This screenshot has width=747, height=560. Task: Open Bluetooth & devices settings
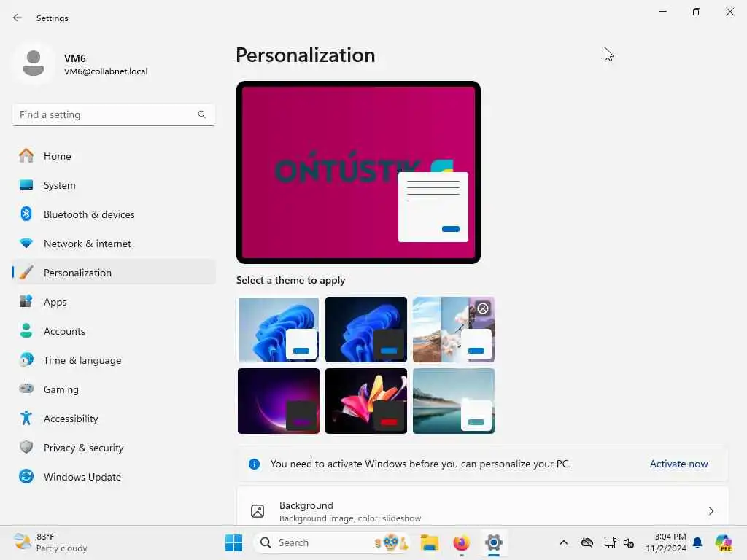(114, 214)
